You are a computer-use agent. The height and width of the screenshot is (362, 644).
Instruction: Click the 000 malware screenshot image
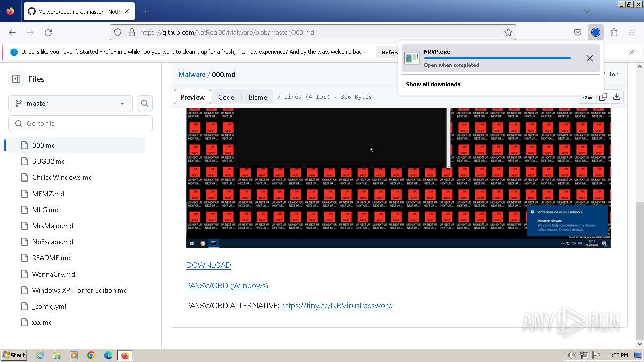[x=398, y=178]
